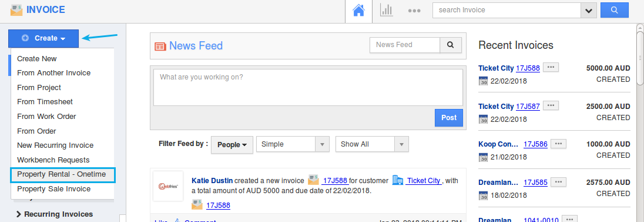Click the Post button
Image resolution: width=644 pixels, height=222 pixels.
click(448, 118)
